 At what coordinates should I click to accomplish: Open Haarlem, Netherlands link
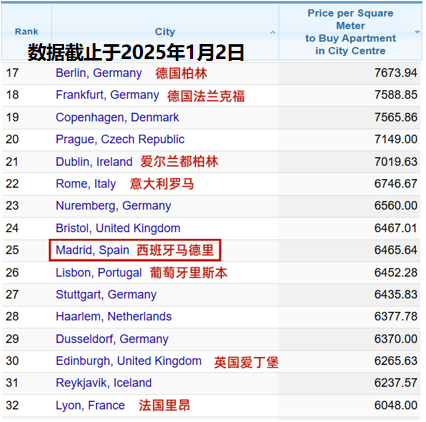tap(114, 316)
